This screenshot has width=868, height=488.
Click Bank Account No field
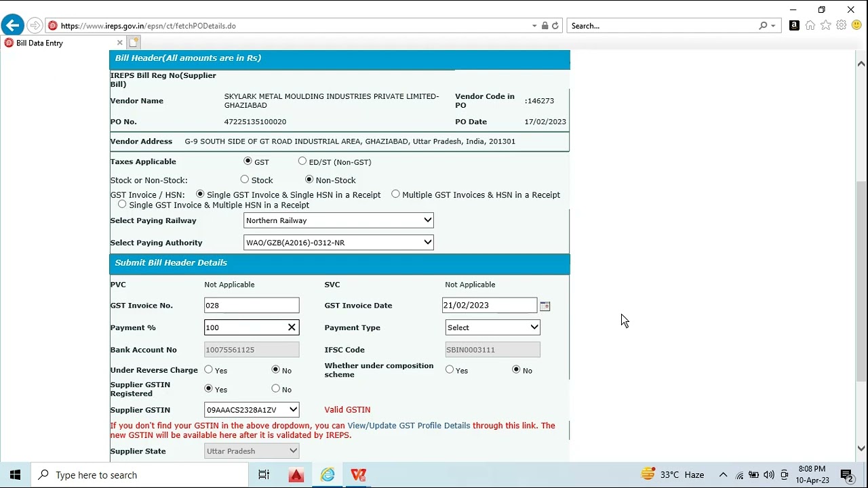[252, 350]
